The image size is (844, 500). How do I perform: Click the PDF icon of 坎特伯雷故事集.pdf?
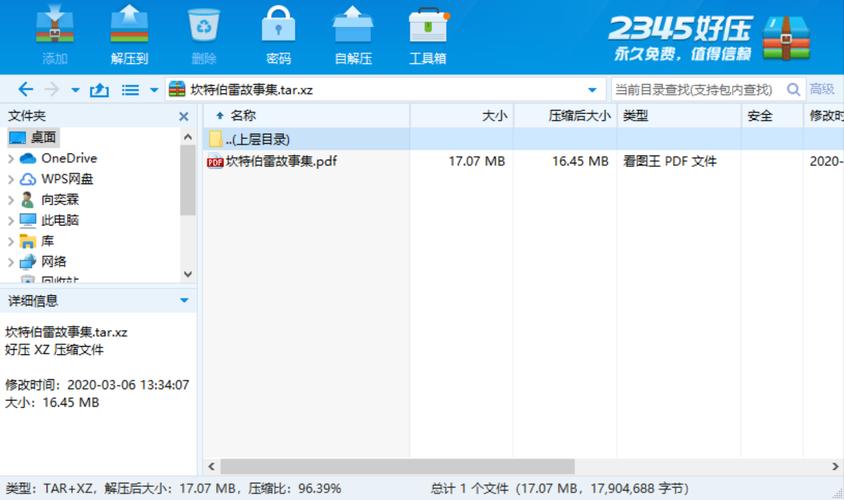tap(215, 161)
